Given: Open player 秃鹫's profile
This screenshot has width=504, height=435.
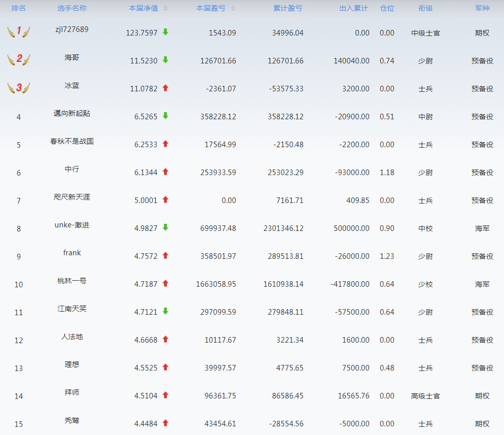Looking at the screenshot, I should [72, 420].
